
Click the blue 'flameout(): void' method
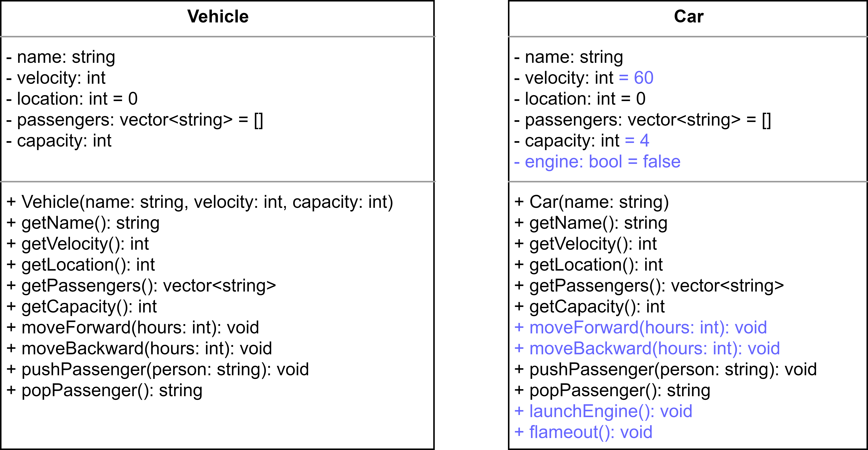583,433
